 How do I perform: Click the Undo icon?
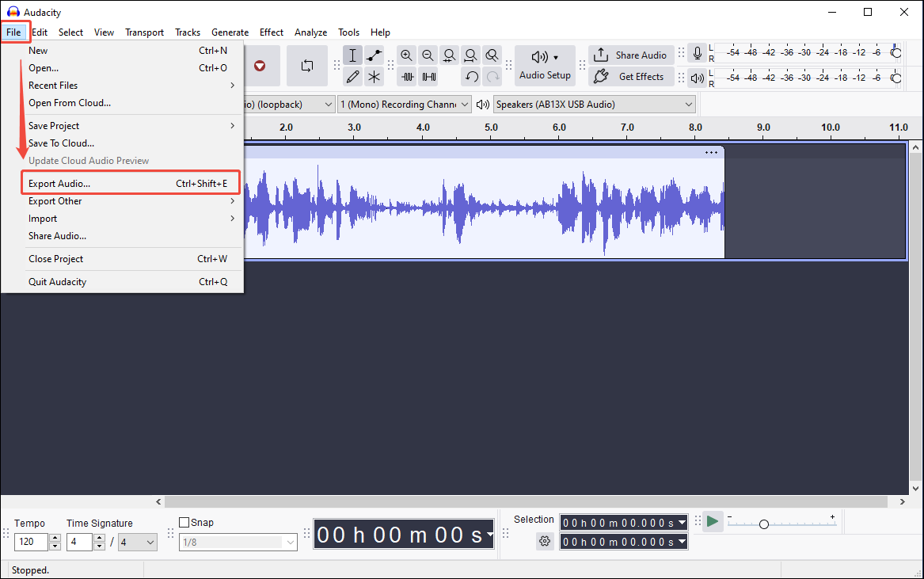pyautogui.click(x=471, y=77)
